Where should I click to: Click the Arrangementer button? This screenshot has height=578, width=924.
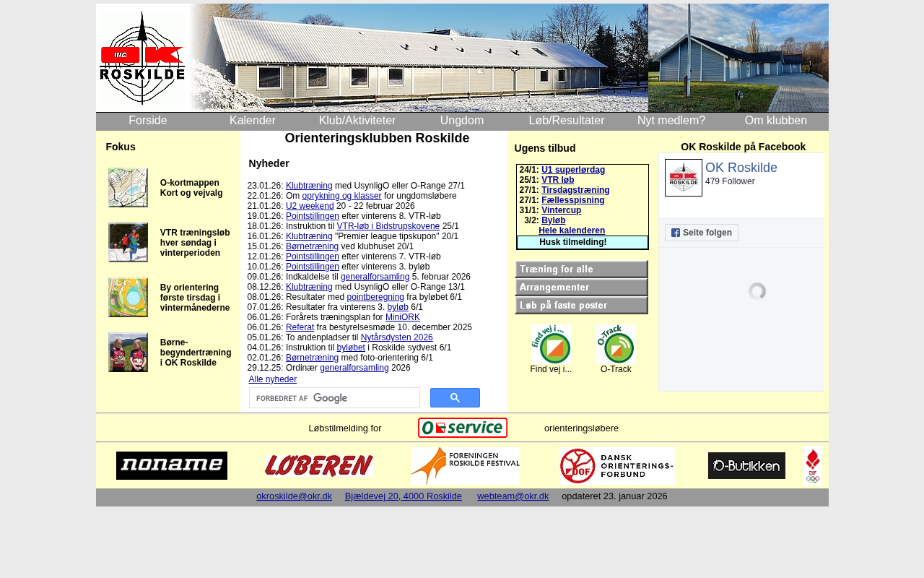click(x=581, y=288)
